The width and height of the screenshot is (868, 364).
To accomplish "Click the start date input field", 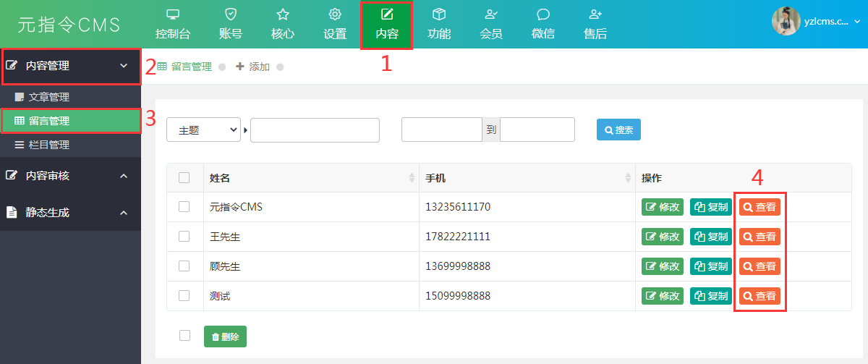I will click(x=441, y=130).
